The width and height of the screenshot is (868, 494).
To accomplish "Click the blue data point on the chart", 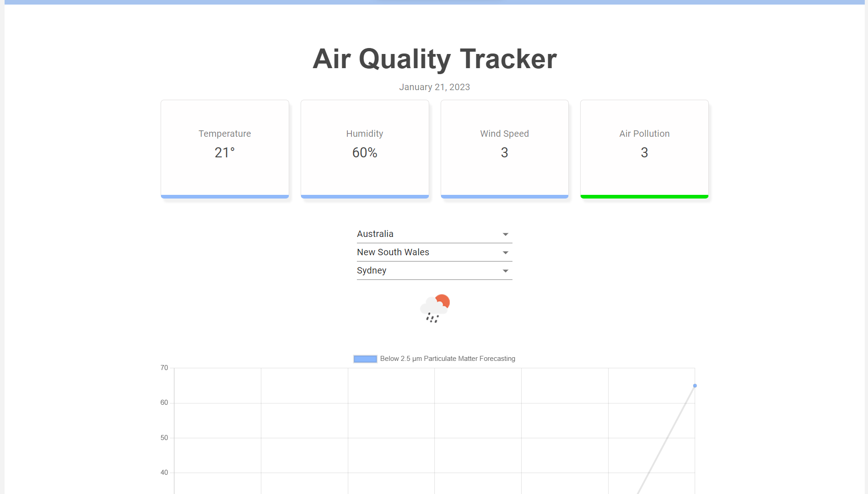I will click(695, 386).
